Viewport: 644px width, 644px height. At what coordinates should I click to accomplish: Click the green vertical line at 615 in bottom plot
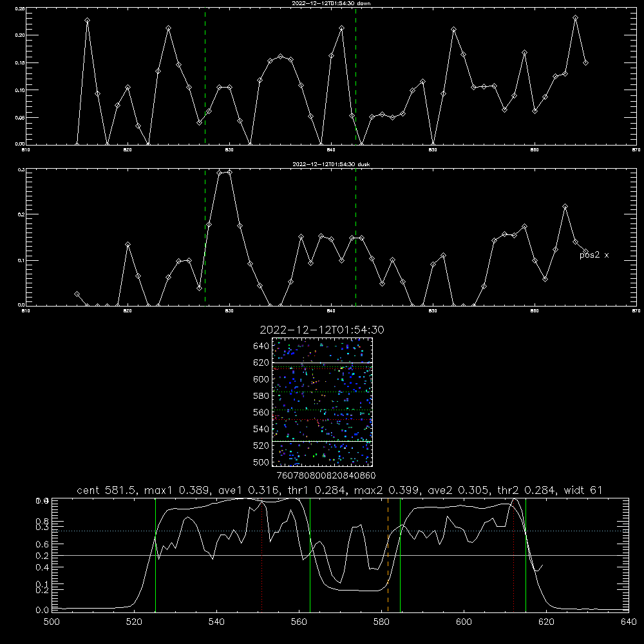coord(526,555)
